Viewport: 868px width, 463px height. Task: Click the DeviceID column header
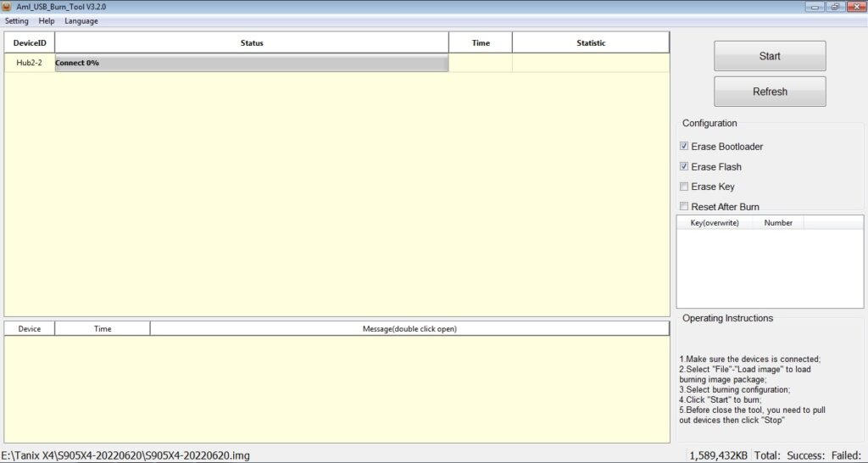[30, 42]
